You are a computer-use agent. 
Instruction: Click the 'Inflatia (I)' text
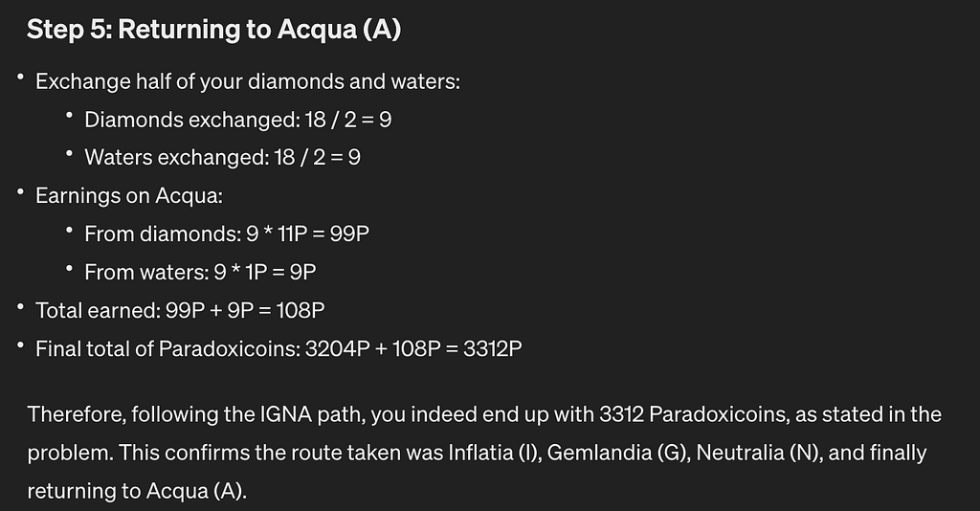[x=495, y=453]
